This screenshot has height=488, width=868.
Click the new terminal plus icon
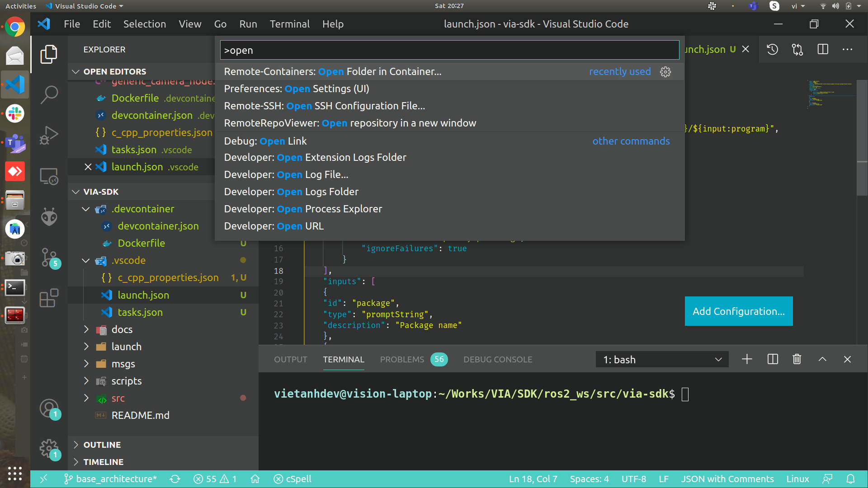coord(747,359)
